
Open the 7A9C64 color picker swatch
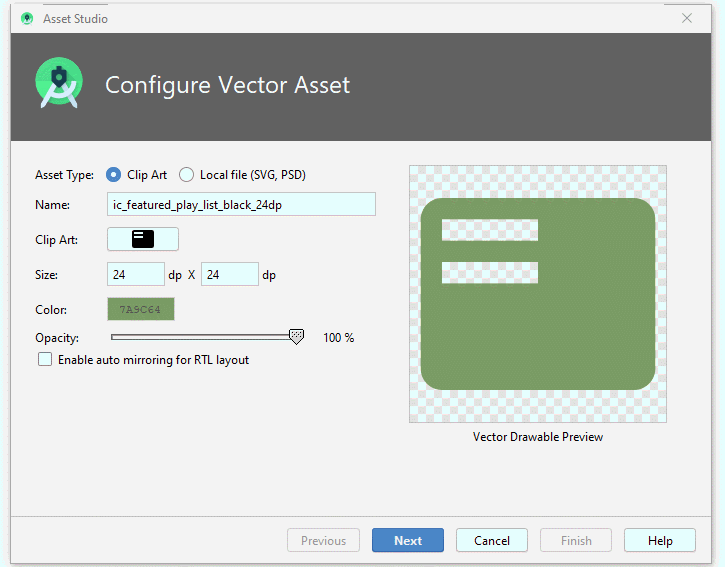tap(141, 309)
